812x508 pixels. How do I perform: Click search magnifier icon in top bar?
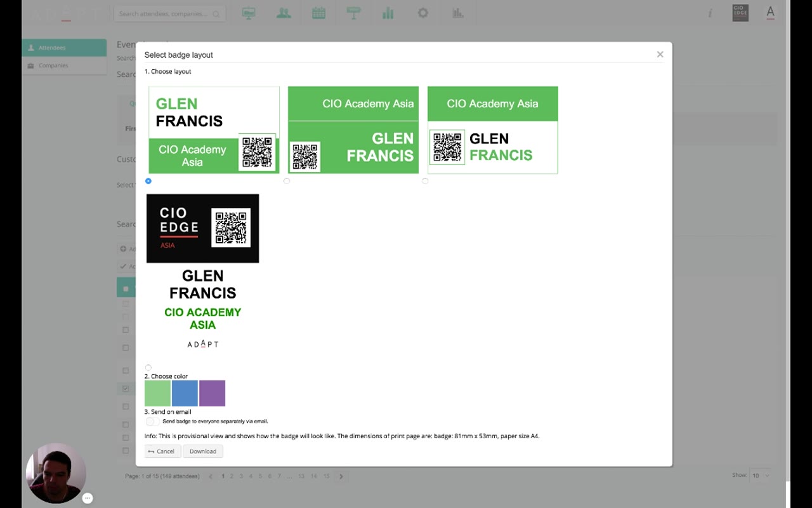(x=216, y=14)
